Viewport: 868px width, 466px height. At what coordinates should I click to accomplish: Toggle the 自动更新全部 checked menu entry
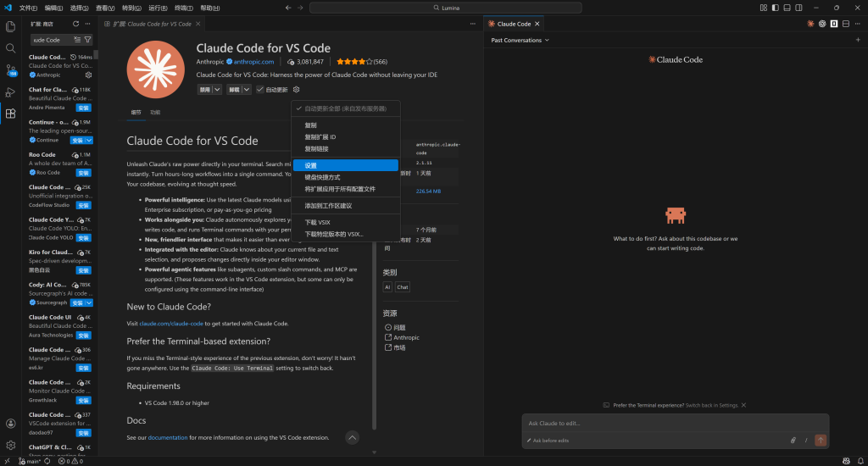pos(345,108)
